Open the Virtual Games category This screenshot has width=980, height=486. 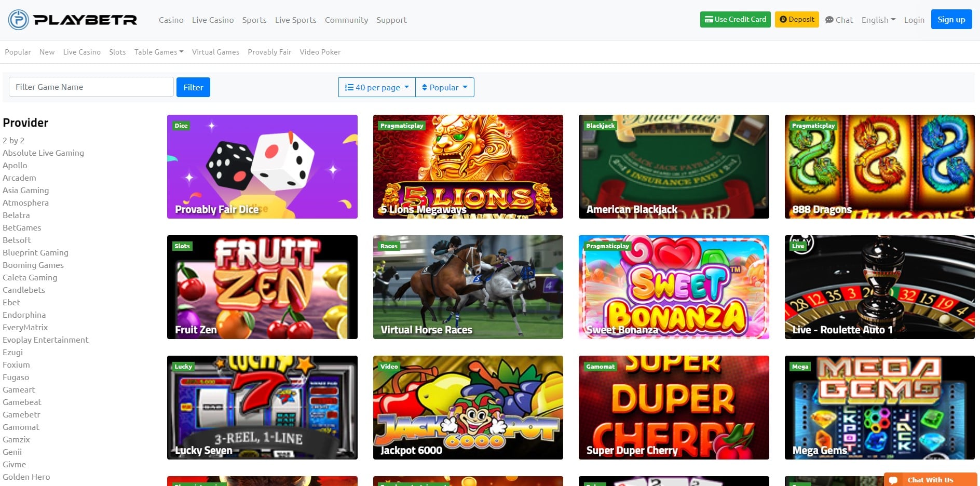coord(215,52)
